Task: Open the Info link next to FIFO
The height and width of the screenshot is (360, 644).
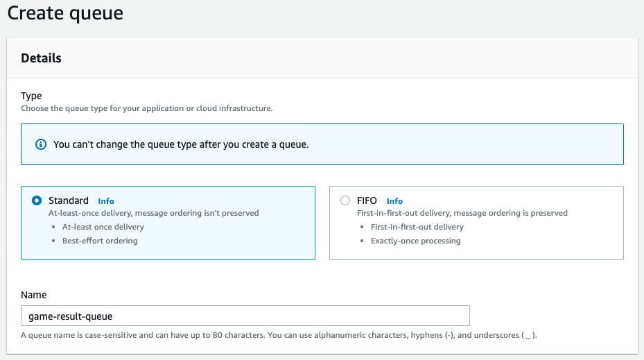Action: (394, 201)
